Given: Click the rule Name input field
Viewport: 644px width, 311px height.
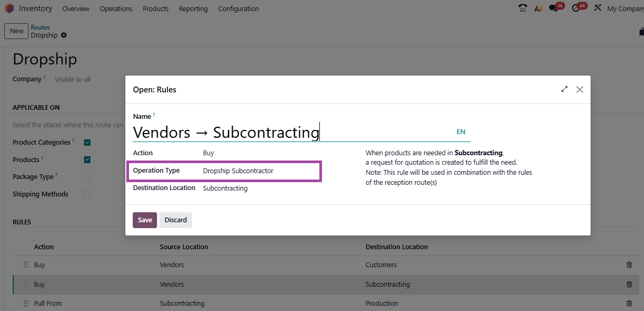Looking at the screenshot, I should 291,132.
